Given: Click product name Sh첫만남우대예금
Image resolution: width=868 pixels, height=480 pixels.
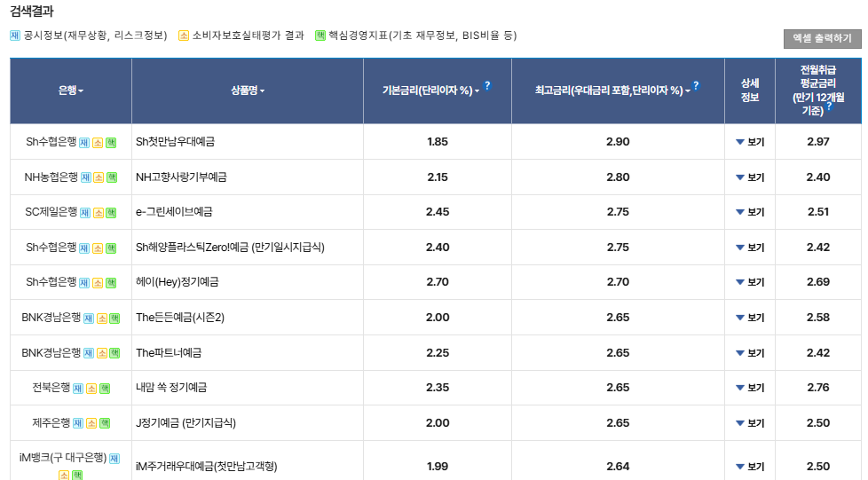Looking at the screenshot, I should tap(176, 142).
